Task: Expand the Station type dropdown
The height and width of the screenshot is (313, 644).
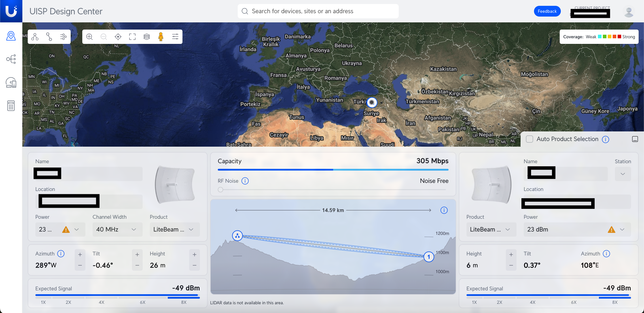Action: click(x=623, y=174)
